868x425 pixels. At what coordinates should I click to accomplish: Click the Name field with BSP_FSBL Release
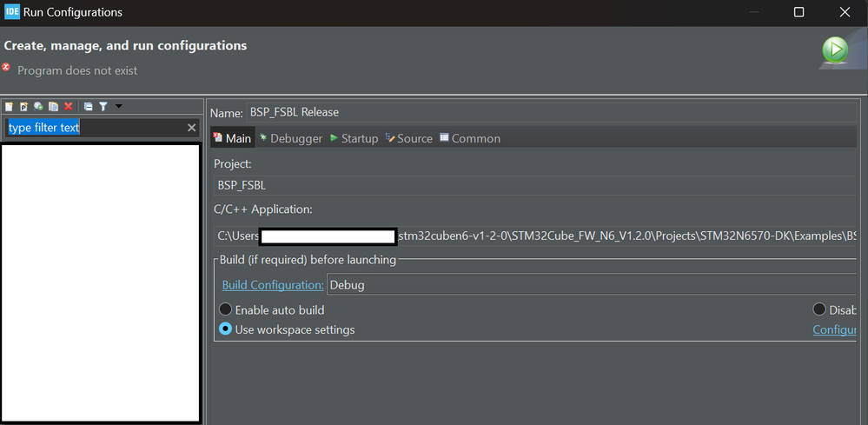(x=547, y=112)
